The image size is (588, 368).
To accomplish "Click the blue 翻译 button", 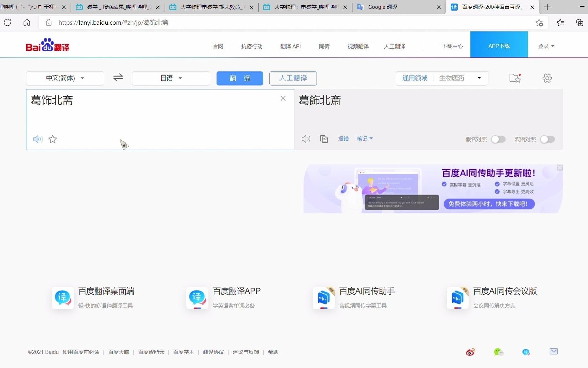I will tap(240, 78).
